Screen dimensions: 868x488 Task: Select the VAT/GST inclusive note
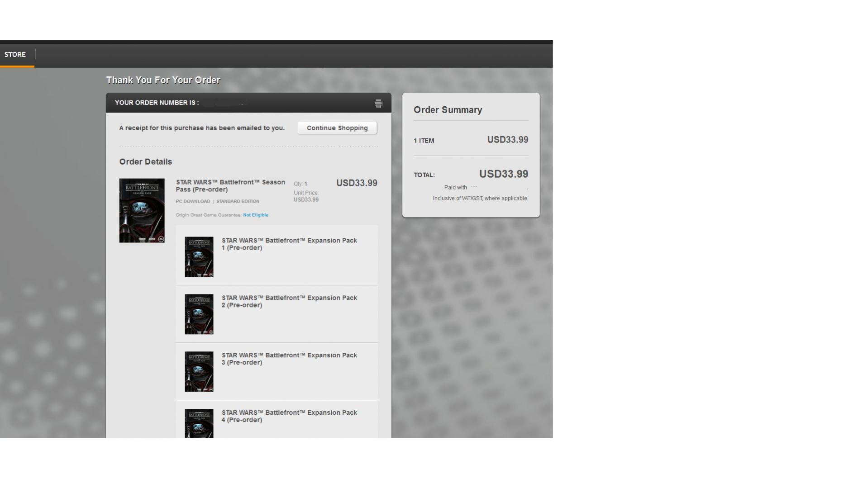point(481,199)
